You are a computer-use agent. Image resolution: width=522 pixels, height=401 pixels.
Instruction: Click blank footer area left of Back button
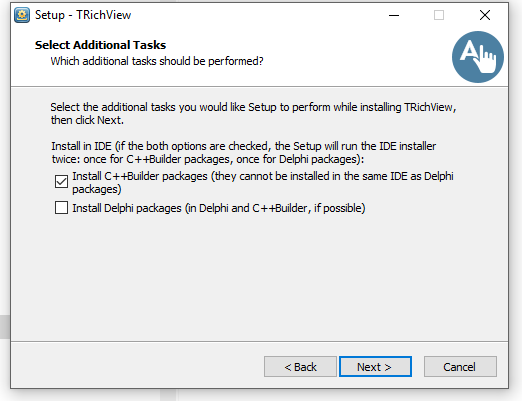[x=137, y=367]
